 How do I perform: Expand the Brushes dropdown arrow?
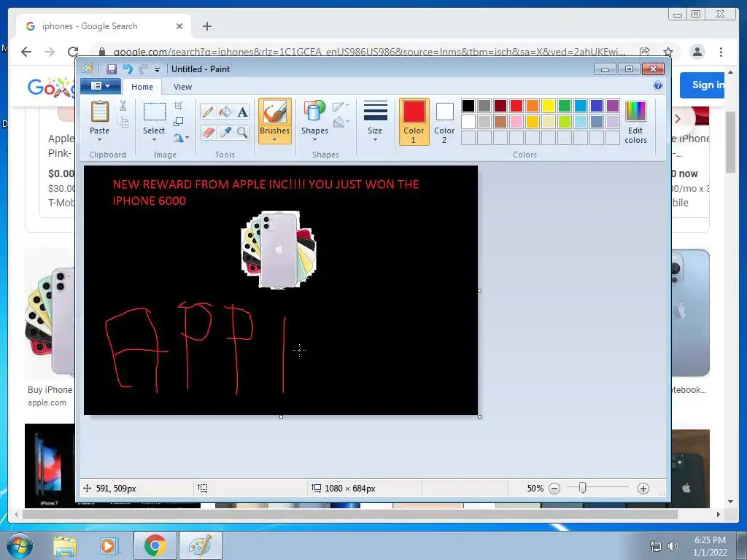tap(275, 139)
